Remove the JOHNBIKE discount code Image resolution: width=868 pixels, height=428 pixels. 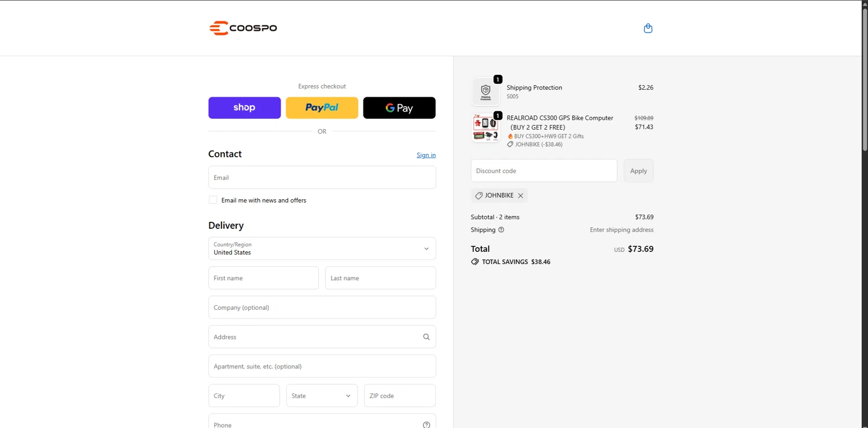(x=521, y=196)
